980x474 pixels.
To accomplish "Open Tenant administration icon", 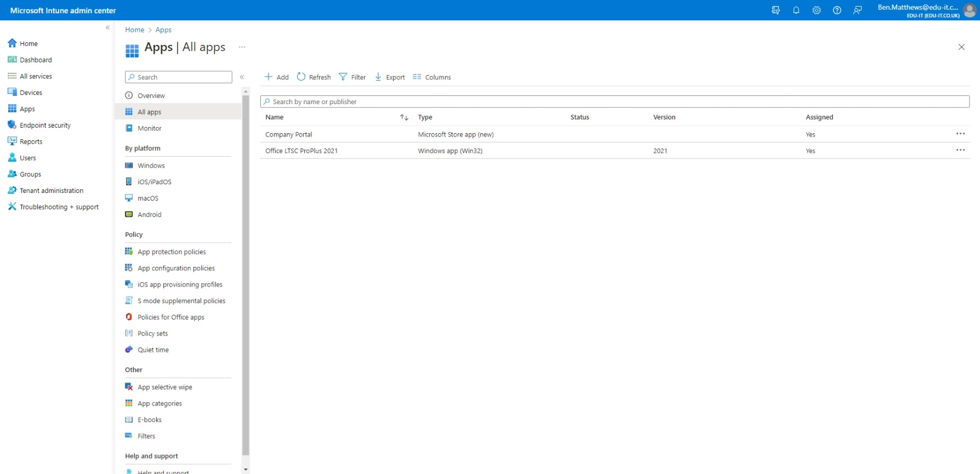I will 12,190.
